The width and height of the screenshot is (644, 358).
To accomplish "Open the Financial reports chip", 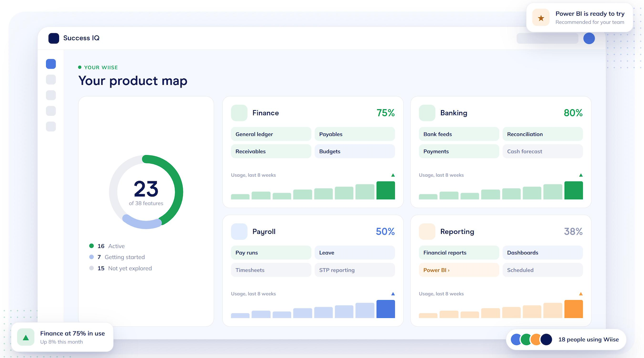I will [x=459, y=253].
